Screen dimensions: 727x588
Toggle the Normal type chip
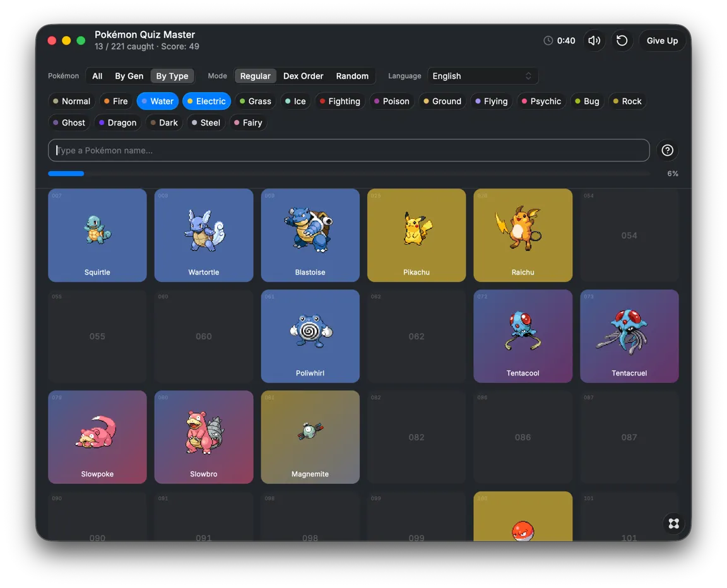pyautogui.click(x=71, y=101)
